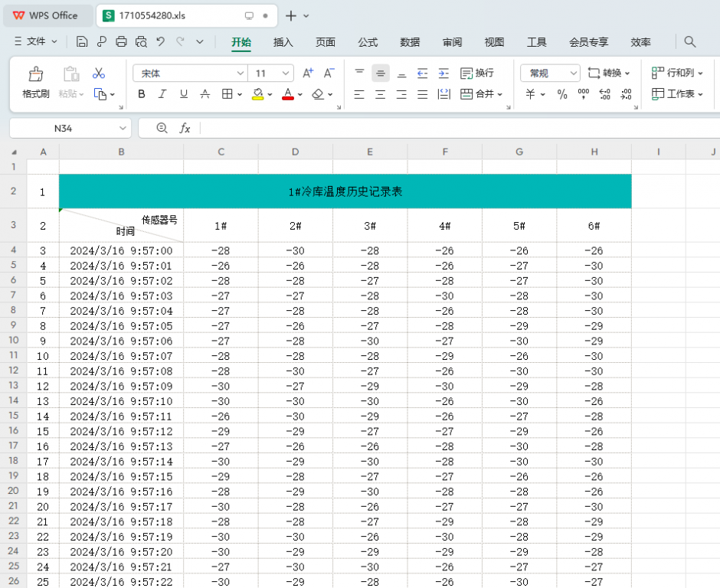This screenshot has height=588, width=720.
Task: Open the search magnifier in the ribbon tab bar
Action: coord(689,42)
